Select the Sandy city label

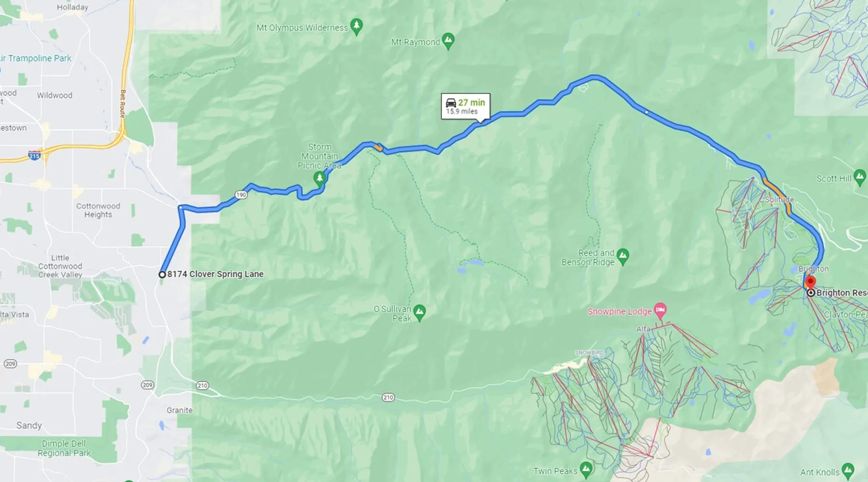(x=29, y=425)
